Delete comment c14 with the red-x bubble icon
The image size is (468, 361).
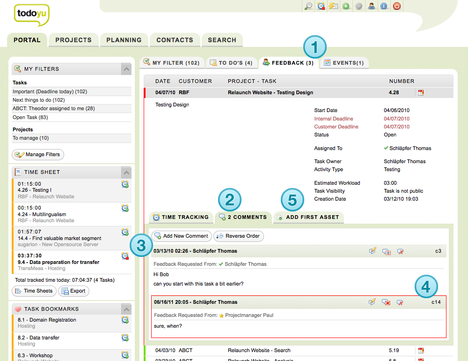coord(400,302)
